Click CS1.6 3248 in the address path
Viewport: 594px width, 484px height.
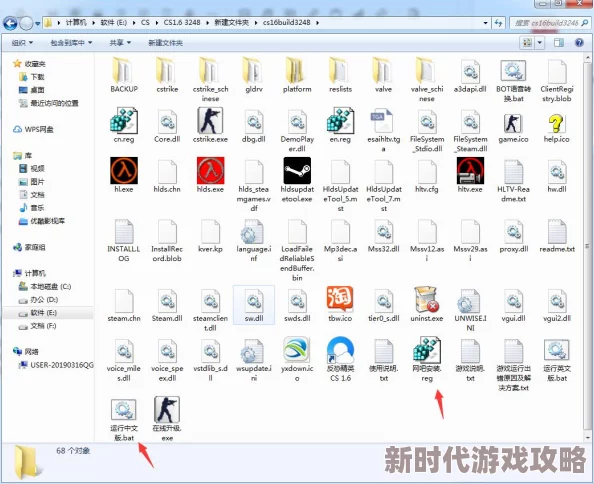[x=182, y=23]
